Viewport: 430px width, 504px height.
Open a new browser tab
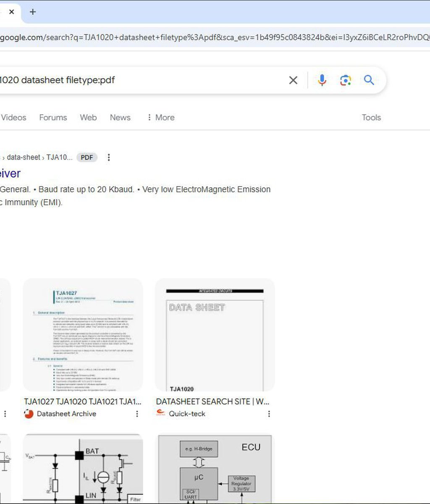pos(32,12)
